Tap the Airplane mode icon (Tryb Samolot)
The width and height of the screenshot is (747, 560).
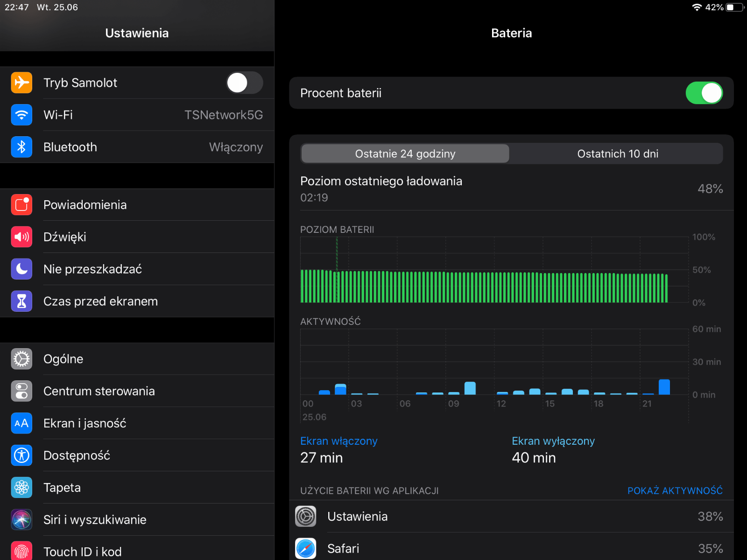21,83
